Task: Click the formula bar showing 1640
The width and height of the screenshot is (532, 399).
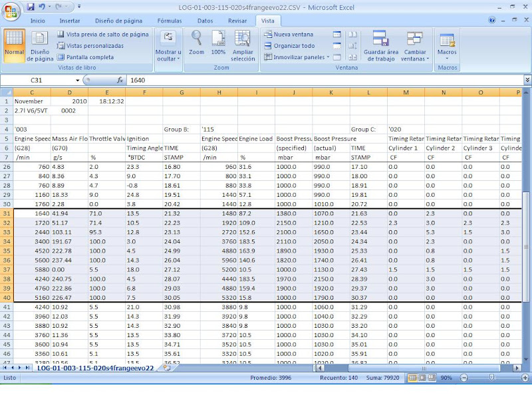Action: pos(325,80)
